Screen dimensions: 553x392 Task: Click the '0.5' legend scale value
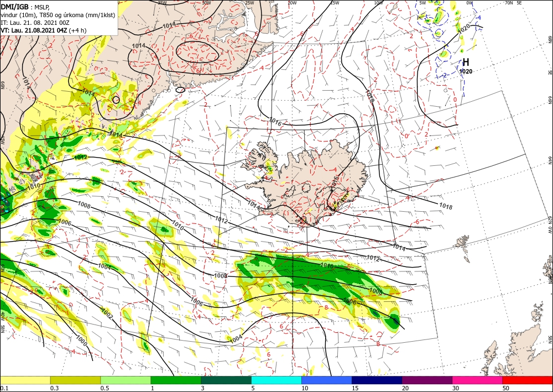105,388
